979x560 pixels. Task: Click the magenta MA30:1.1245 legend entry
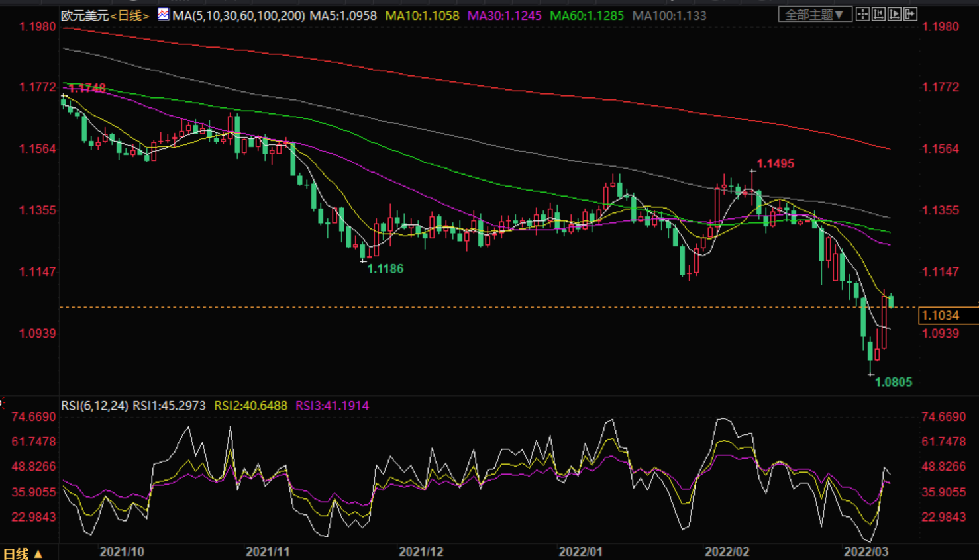[x=504, y=15]
